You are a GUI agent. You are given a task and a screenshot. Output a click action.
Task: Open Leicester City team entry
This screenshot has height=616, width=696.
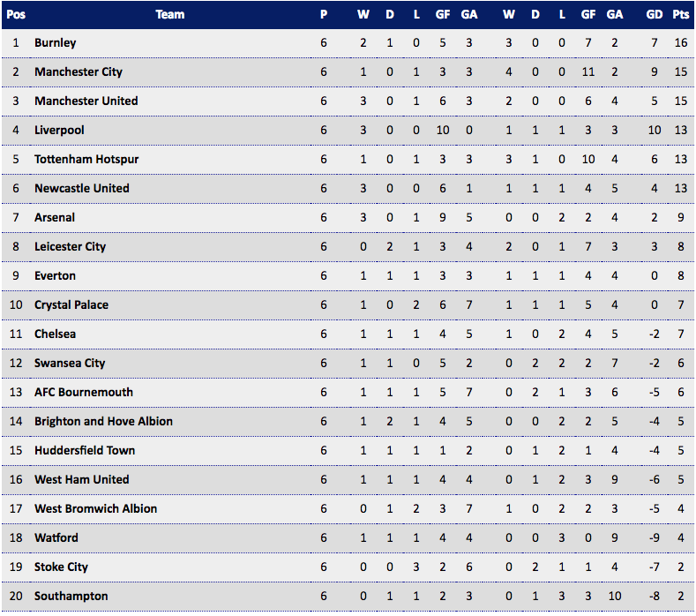(71, 246)
